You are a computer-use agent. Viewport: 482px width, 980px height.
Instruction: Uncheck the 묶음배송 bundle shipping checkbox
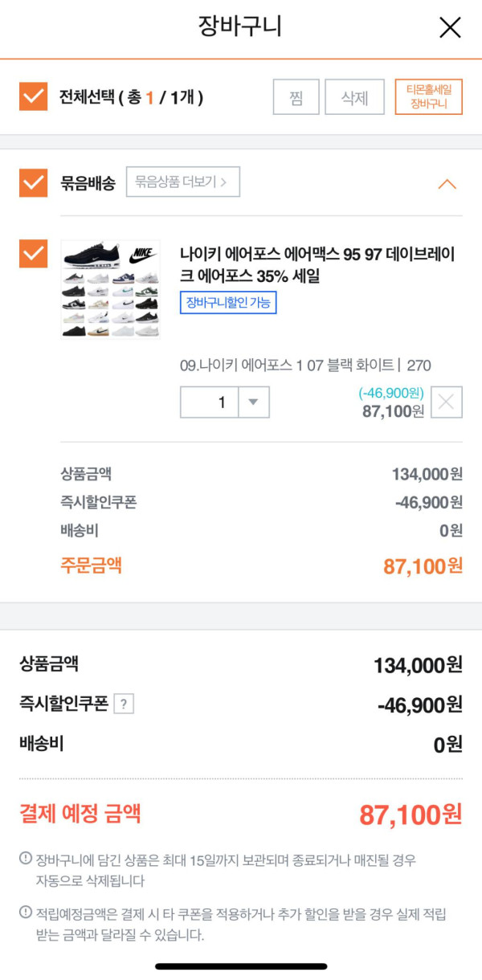point(33,182)
